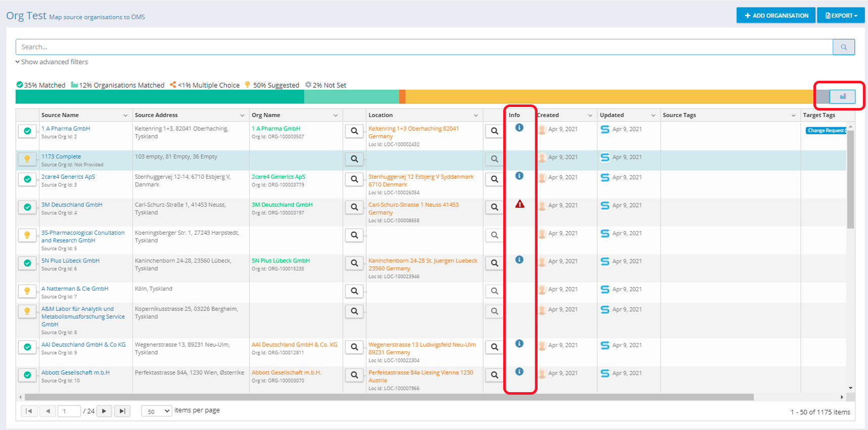Image resolution: width=868 pixels, height=430 pixels.
Task: Toggle matched status for Abbott Gesellschaft m.b.H
Action: (27, 375)
